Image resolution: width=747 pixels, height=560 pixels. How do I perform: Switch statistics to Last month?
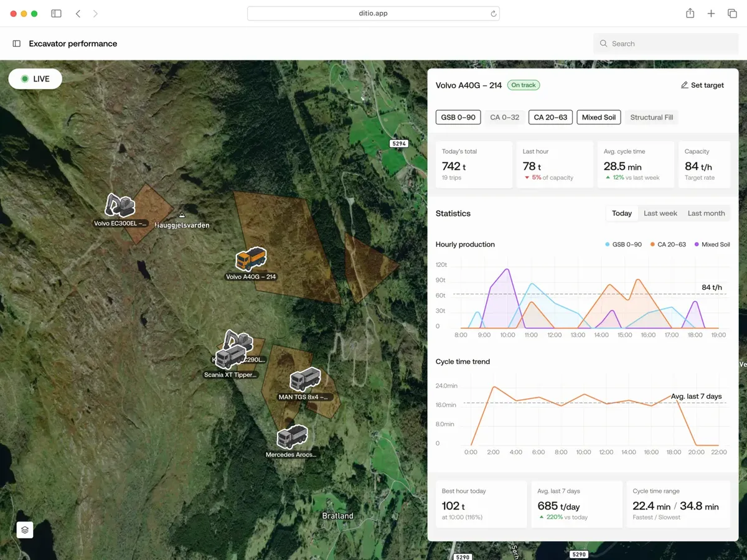click(706, 213)
